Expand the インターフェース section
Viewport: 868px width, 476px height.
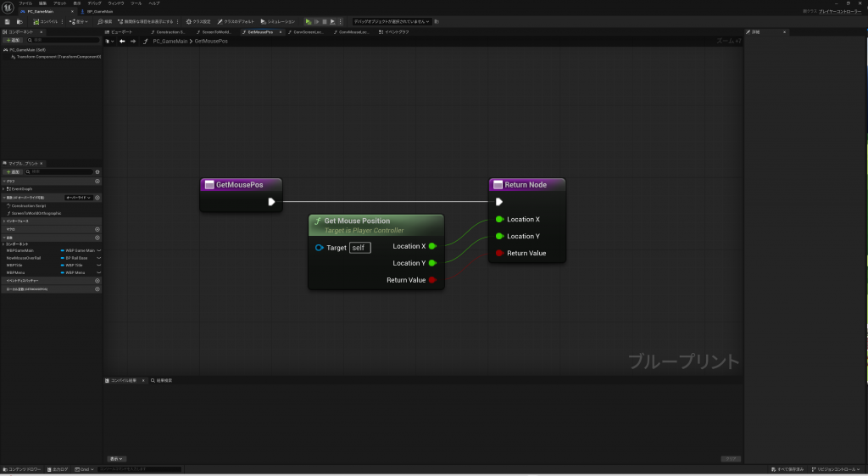point(4,221)
